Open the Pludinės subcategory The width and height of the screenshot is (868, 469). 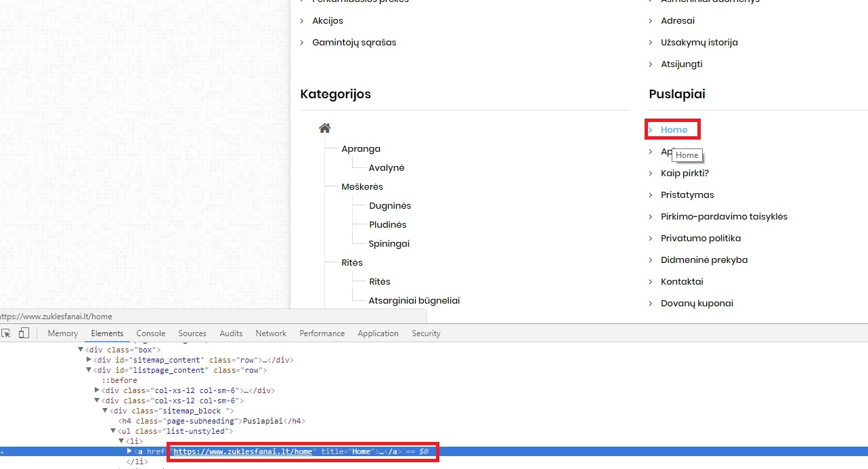[x=388, y=224]
